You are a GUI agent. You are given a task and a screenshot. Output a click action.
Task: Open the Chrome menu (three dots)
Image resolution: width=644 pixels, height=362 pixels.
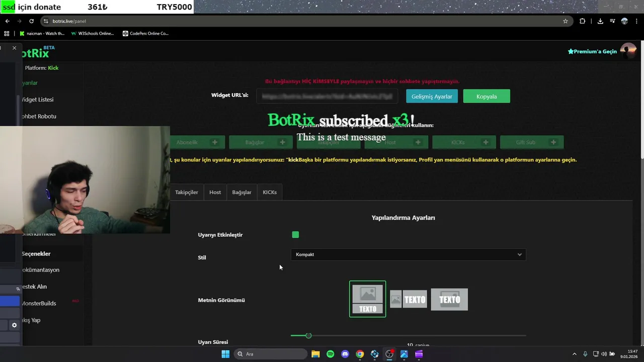(636, 21)
